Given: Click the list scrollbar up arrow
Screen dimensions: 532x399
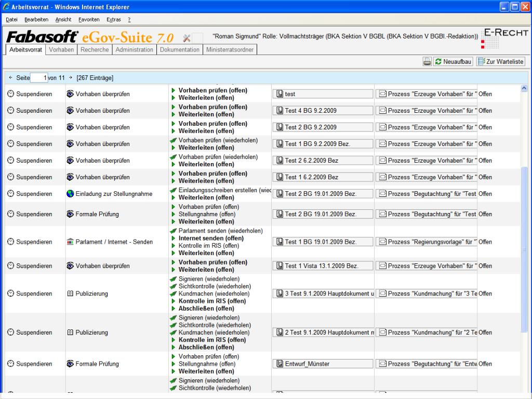Looking at the screenshot, I should (524, 88).
